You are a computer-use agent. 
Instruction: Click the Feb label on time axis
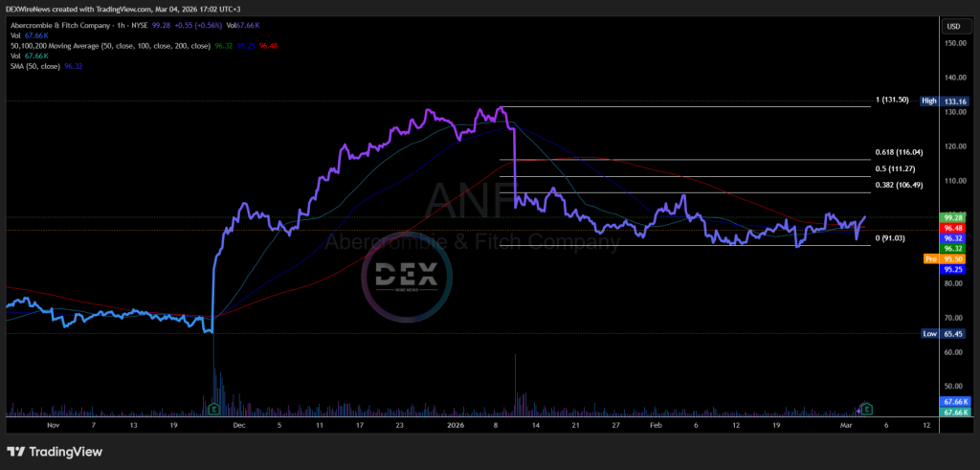click(x=656, y=425)
